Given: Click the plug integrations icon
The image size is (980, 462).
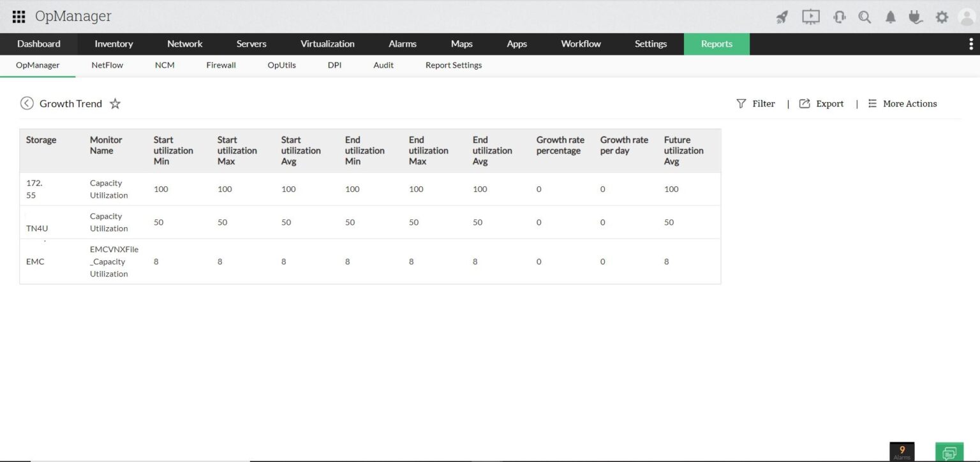Looking at the screenshot, I should [x=916, y=17].
